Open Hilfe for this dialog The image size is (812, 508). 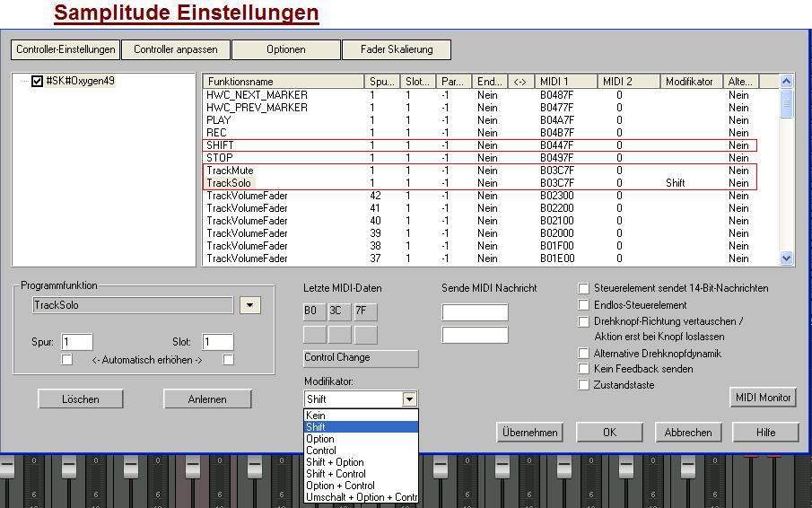pos(766,433)
